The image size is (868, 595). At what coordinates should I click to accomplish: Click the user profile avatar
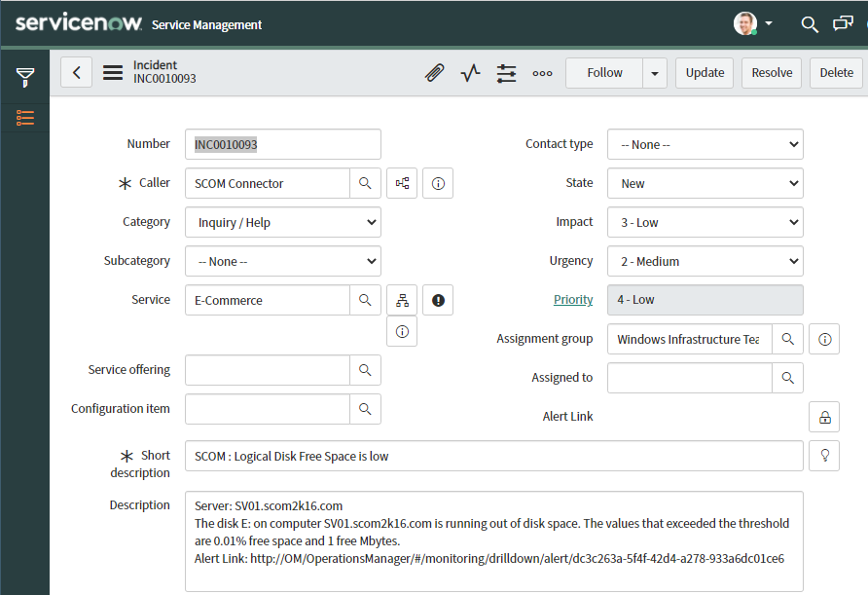(x=745, y=23)
